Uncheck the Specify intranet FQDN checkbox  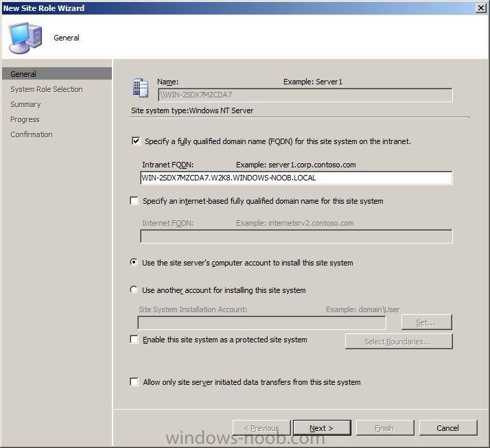pyautogui.click(x=136, y=141)
